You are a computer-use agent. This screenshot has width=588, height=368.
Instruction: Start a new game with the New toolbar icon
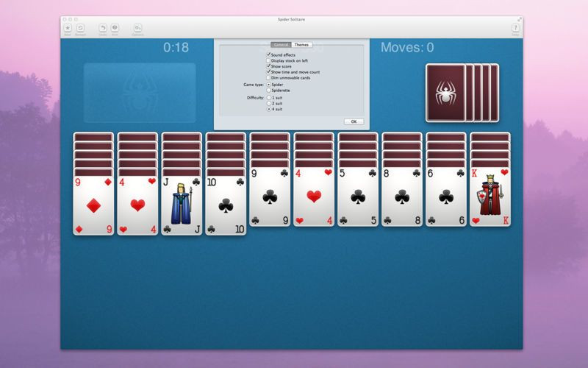[x=68, y=28]
